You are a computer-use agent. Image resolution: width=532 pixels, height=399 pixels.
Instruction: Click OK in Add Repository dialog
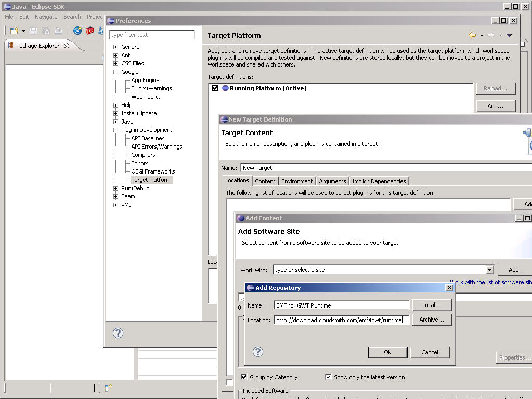coord(387,352)
